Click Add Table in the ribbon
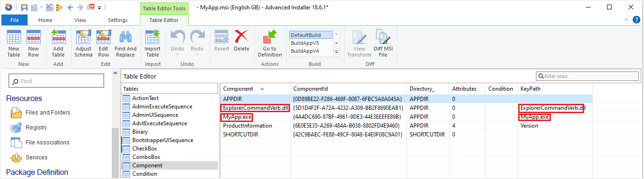Image resolution: width=644 pixels, height=179 pixels. 58,43
